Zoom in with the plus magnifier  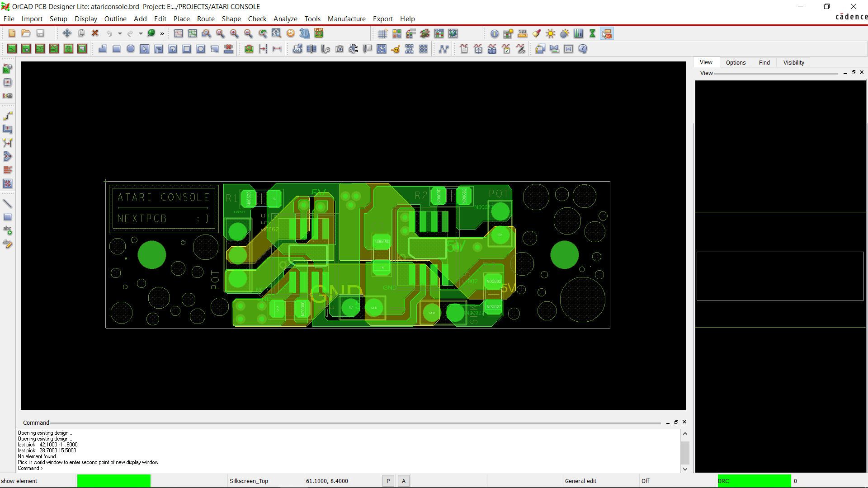point(234,33)
